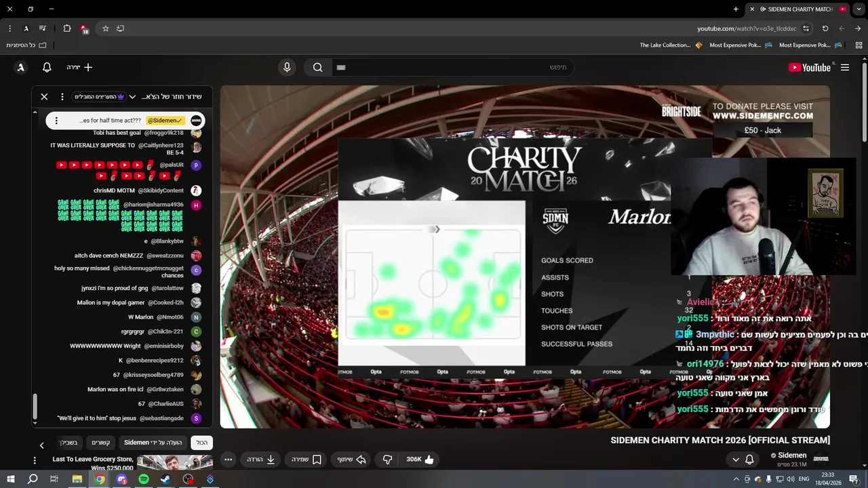The width and height of the screenshot is (868, 488).
Task: Click the Create (יצירה) plus button
Action: (79, 67)
